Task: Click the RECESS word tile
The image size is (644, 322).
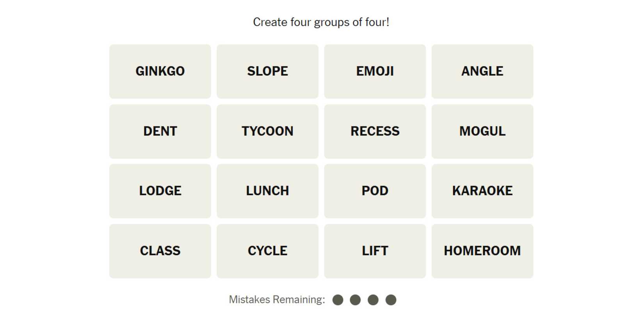Action: tap(375, 131)
